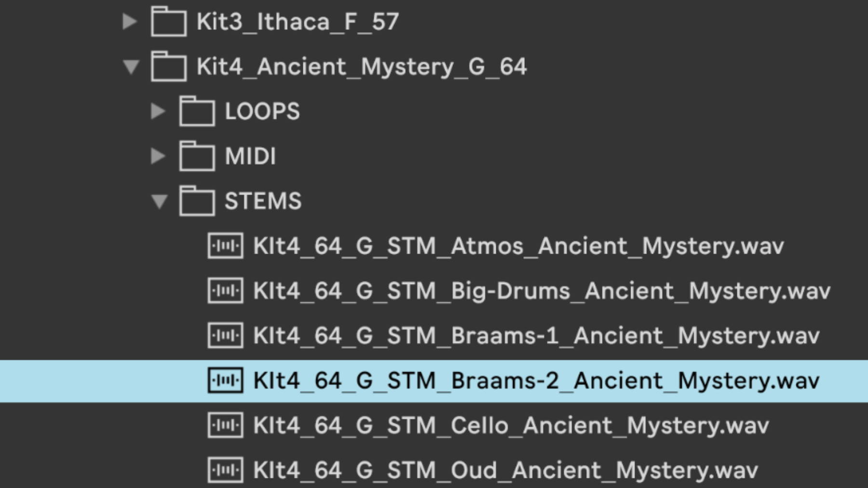Viewport: 868px width, 488px height.
Task: Click the Braams-1 stem audio waveform icon
Action: point(225,335)
